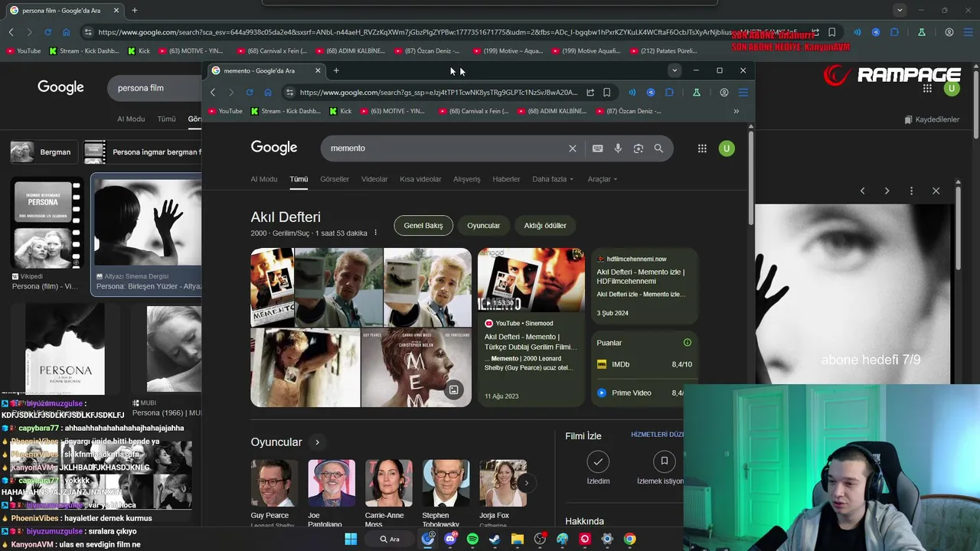This screenshot has width=980, height=551.
Task: Switch to Kısa videolar tab
Action: tap(420, 179)
